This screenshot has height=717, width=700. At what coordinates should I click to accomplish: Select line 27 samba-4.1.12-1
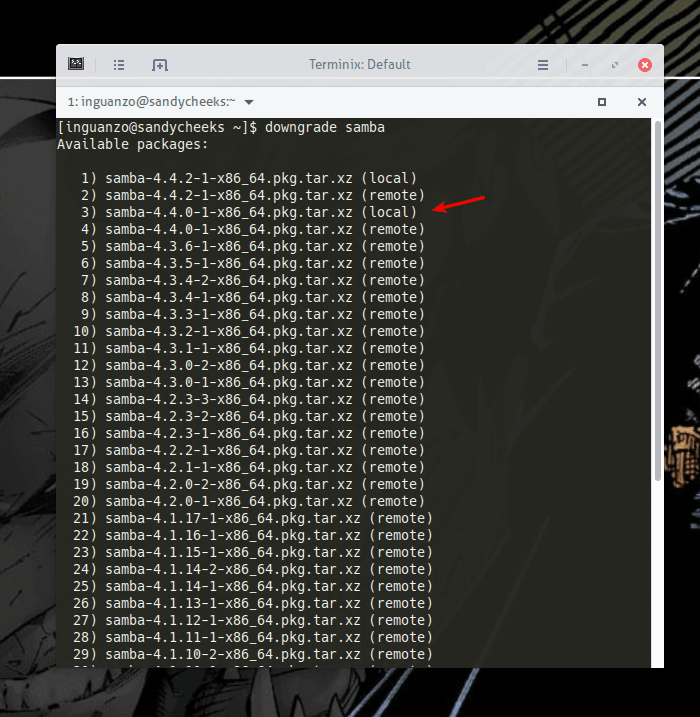pos(253,621)
